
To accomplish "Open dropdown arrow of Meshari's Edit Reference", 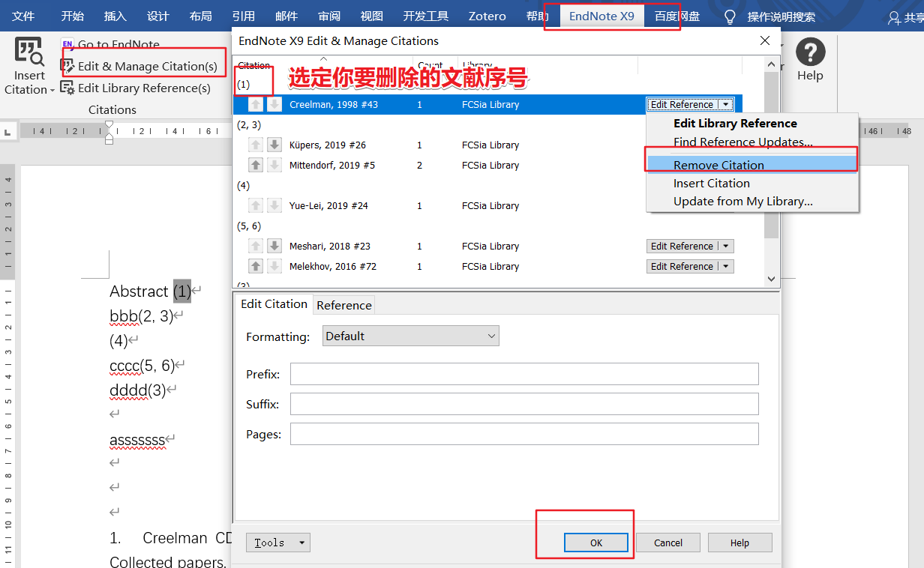I will pos(725,246).
